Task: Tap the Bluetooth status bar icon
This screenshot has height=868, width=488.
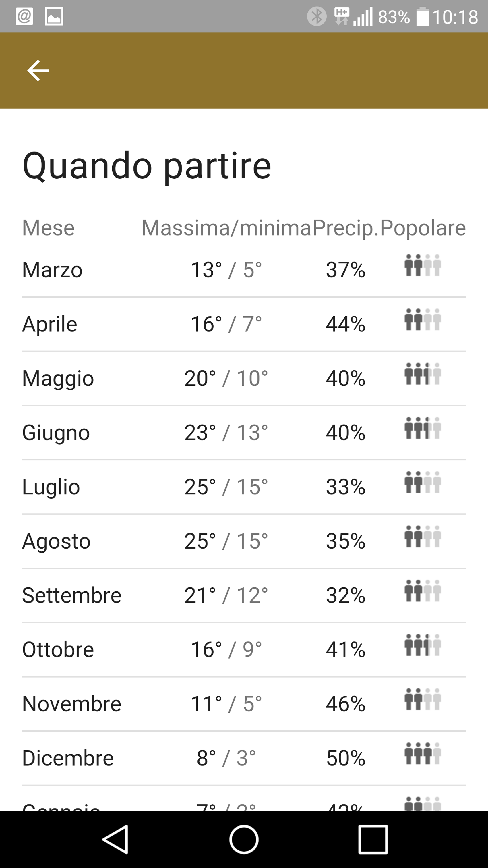Action: click(x=317, y=16)
